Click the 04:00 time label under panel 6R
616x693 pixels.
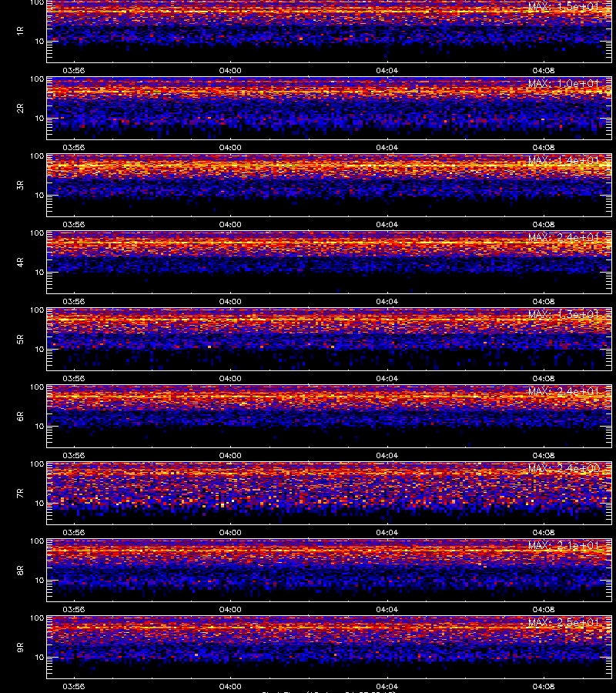(230, 455)
